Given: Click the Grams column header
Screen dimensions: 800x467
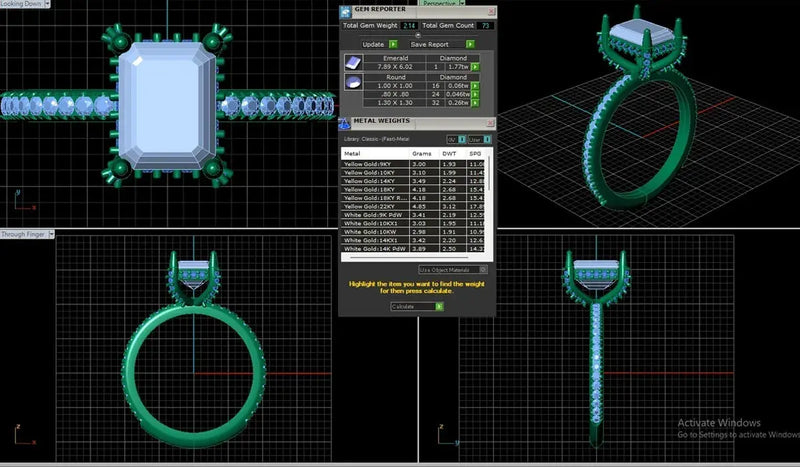Looking at the screenshot, I should pyautogui.click(x=424, y=154).
